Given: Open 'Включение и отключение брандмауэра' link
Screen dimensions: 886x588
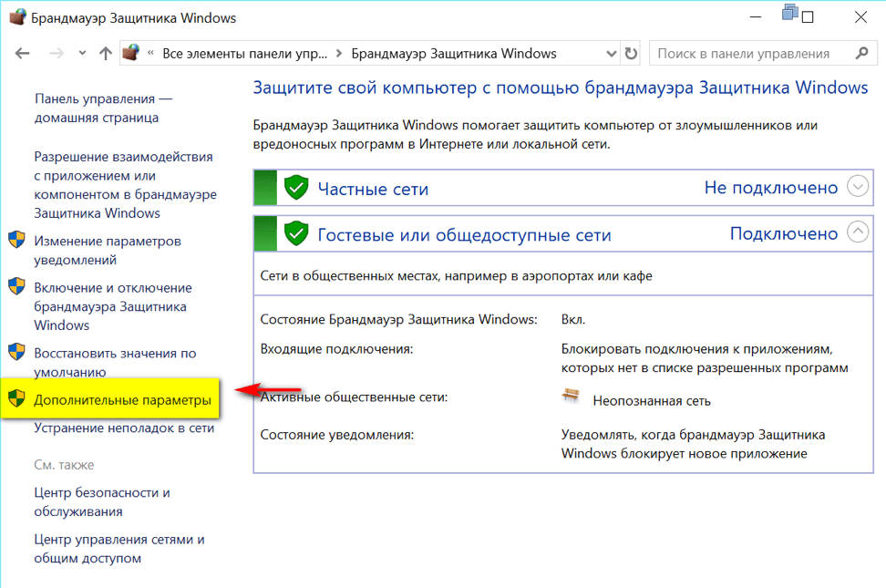Looking at the screenshot, I should pos(112,306).
